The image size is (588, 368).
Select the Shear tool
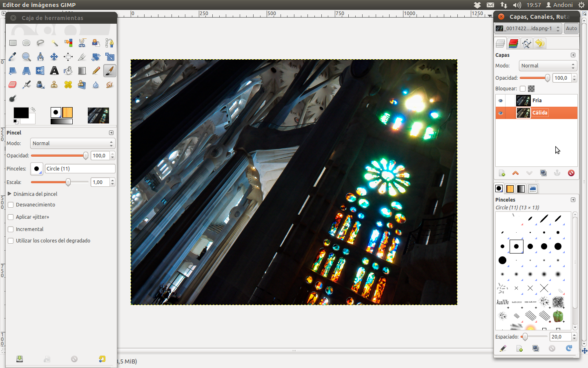pos(13,71)
